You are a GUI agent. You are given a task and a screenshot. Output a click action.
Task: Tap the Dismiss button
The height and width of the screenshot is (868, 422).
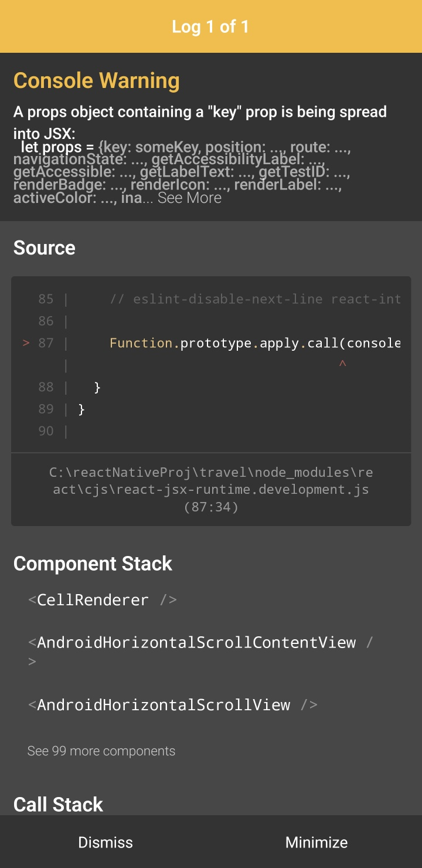click(x=105, y=842)
